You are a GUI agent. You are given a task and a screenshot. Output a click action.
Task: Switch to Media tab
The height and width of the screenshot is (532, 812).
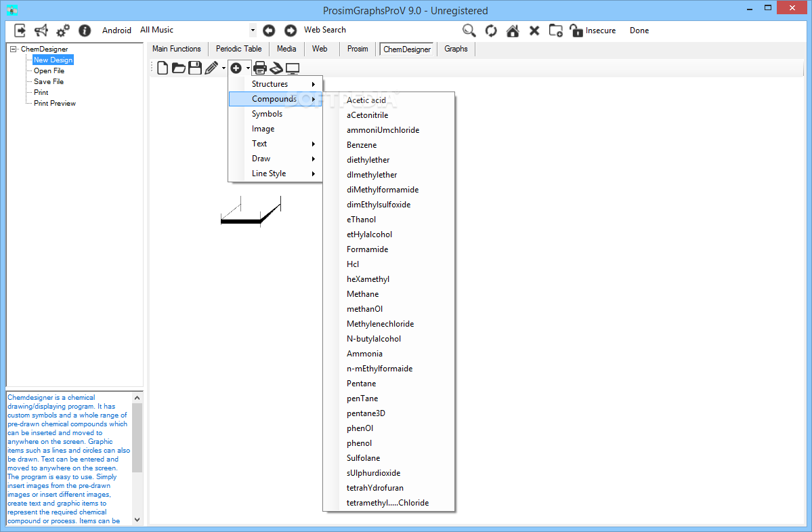point(286,49)
